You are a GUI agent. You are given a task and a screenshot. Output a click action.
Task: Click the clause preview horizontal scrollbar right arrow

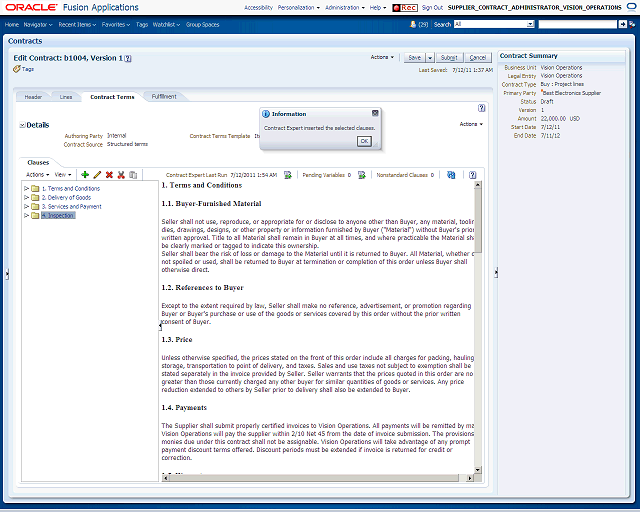coord(470,478)
